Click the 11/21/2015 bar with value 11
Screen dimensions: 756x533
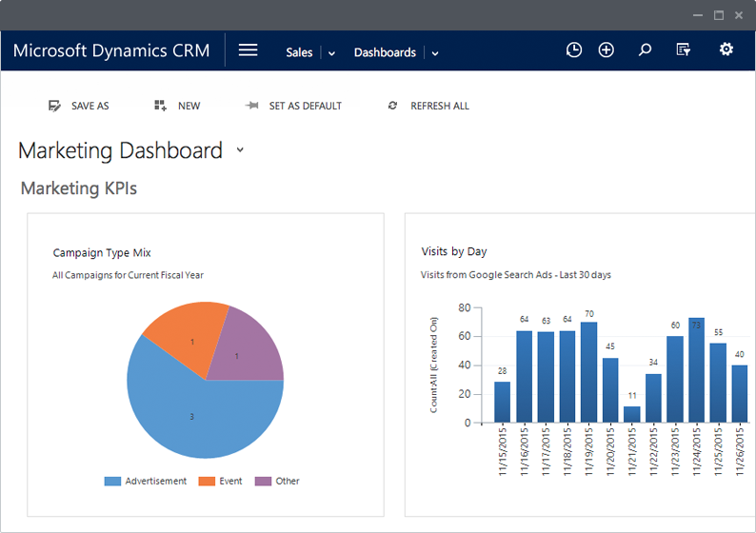(632, 414)
